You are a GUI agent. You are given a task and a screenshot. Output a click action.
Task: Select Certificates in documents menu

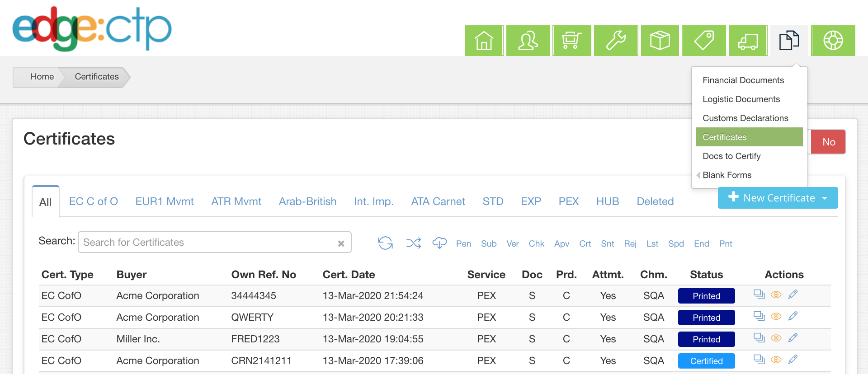(x=750, y=137)
